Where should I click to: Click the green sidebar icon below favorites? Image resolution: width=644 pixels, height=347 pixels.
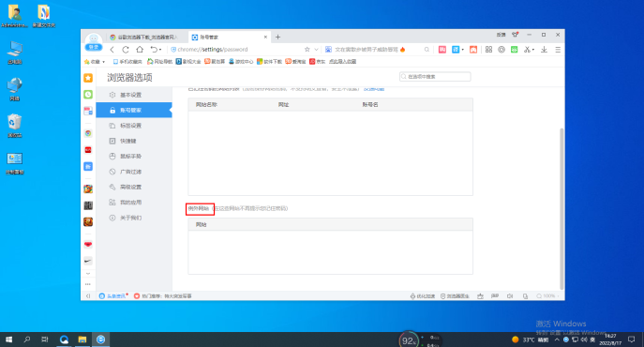click(x=88, y=94)
